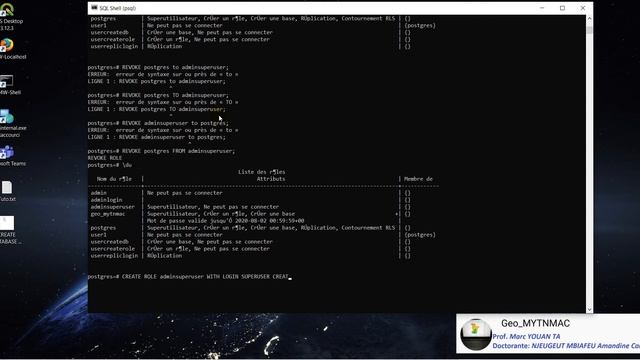Click the Geo_MYTNMAC profile avatar
Image resolution: width=640 pixels, height=360 pixels.
[x=476, y=334]
